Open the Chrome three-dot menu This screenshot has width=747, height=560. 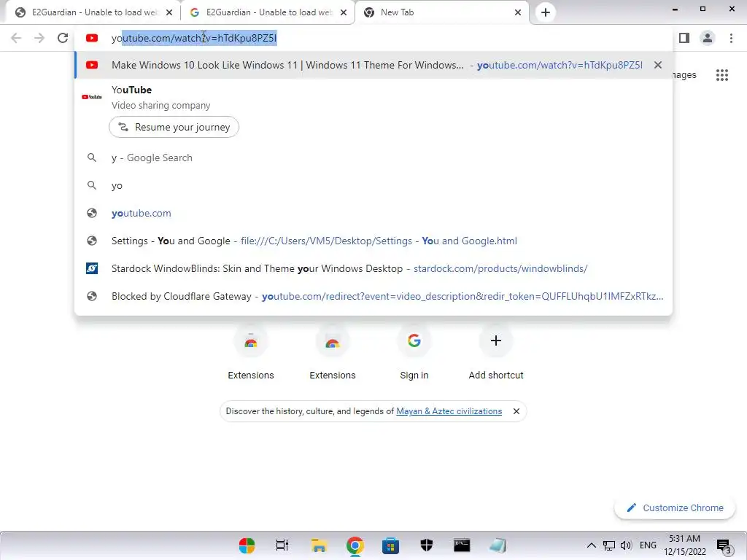731,38
